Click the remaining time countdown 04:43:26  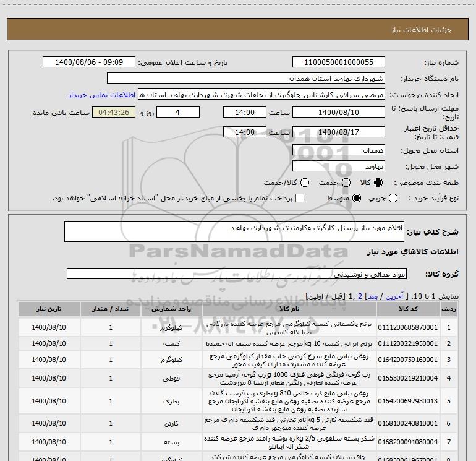(114, 112)
